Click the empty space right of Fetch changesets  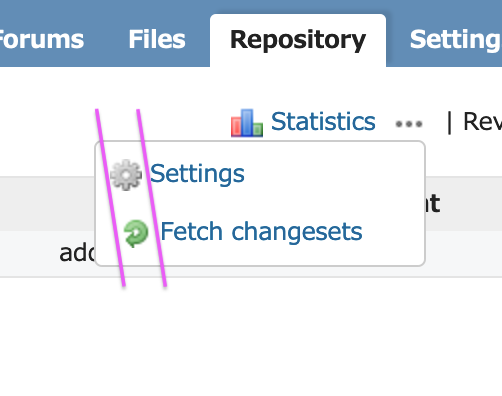[393, 231]
